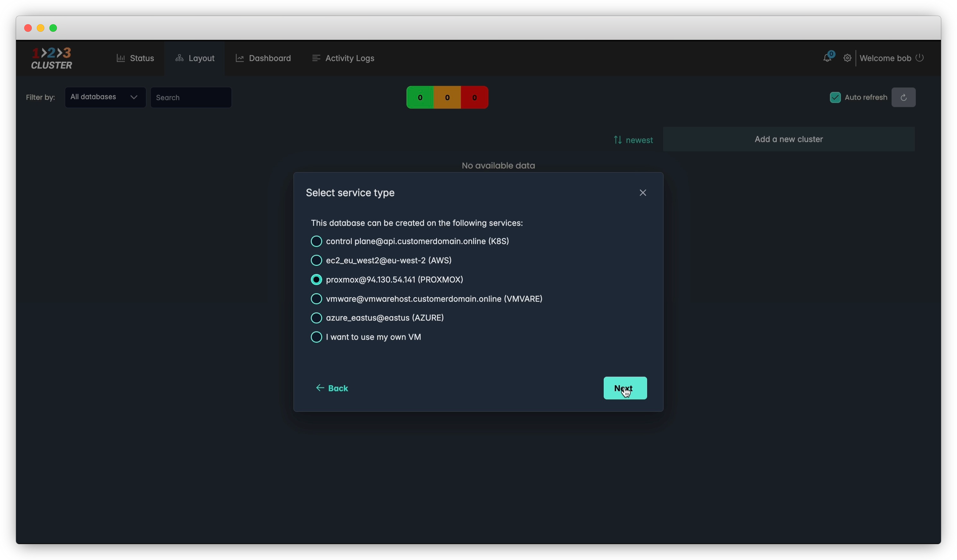Image resolution: width=957 pixels, height=560 pixels.
Task: Select the azure_eastus AZURE service
Action: coord(377,318)
